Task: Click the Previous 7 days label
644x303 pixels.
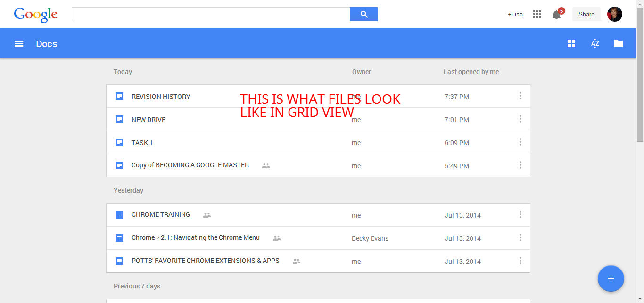Action: click(x=137, y=286)
